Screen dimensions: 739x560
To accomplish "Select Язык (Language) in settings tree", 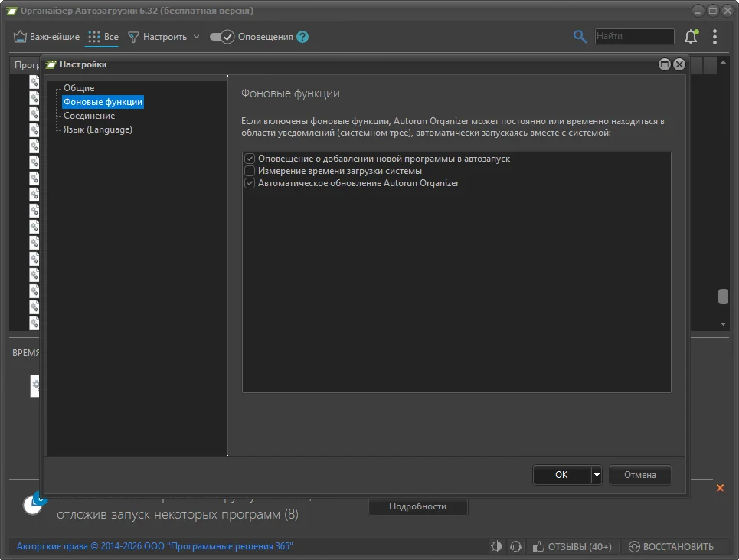I will tap(98, 129).
